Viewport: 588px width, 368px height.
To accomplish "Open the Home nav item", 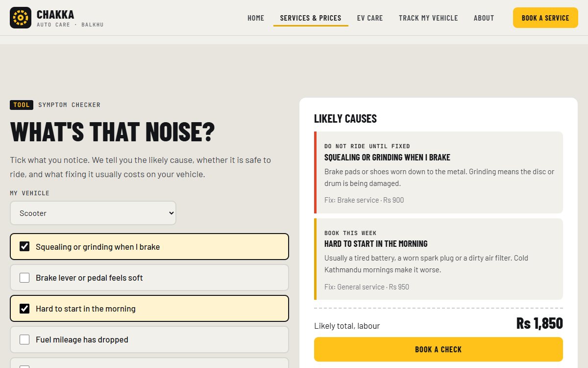I will (256, 18).
